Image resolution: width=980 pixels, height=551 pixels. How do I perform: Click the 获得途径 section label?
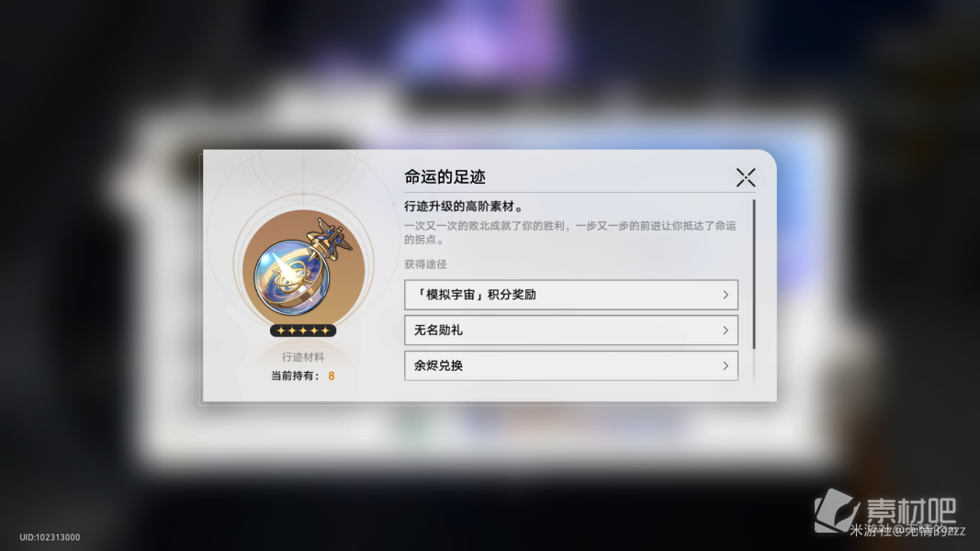pos(425,264)
